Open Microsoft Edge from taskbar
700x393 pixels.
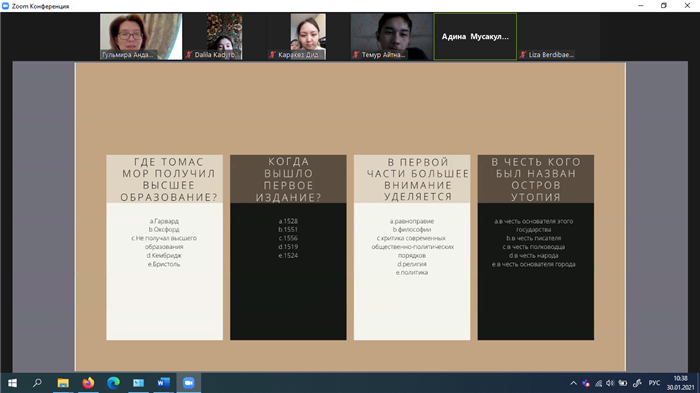coord(113,383)
